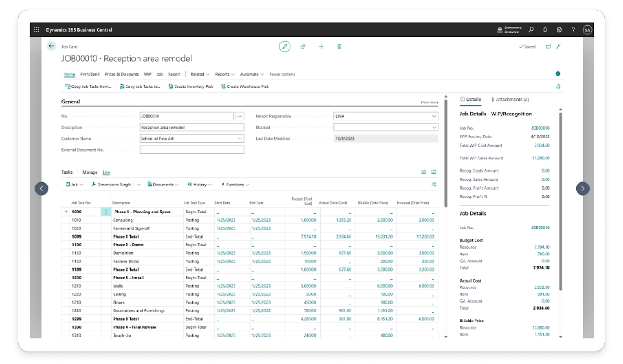The image size is (623, 364).
Task: Open the app launcher waffle icon
Action: click(37, 30)
